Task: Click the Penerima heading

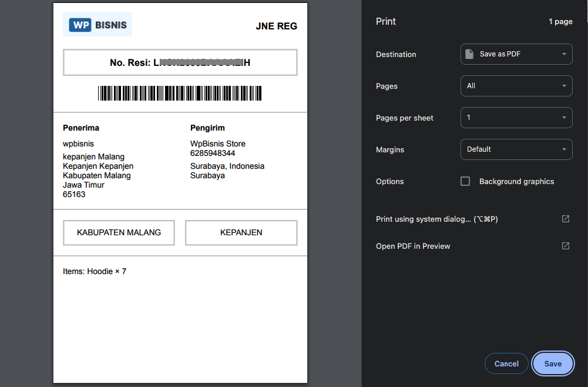Action: pyautogui.click(x=81, y=128)
